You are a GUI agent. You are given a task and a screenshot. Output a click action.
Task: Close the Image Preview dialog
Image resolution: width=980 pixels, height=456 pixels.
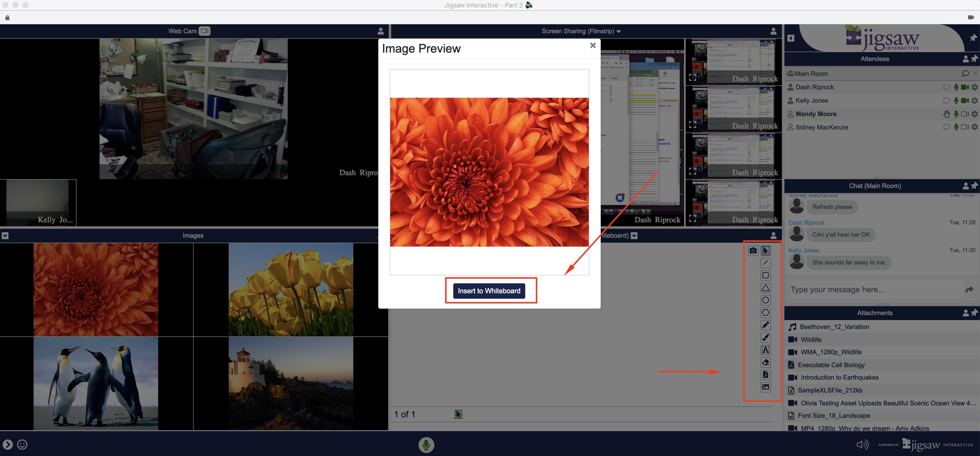[593, 46]
